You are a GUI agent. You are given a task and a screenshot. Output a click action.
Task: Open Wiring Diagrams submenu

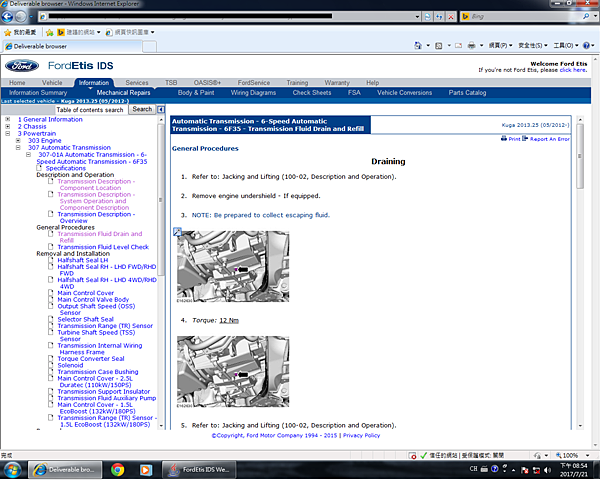[253, 93]
